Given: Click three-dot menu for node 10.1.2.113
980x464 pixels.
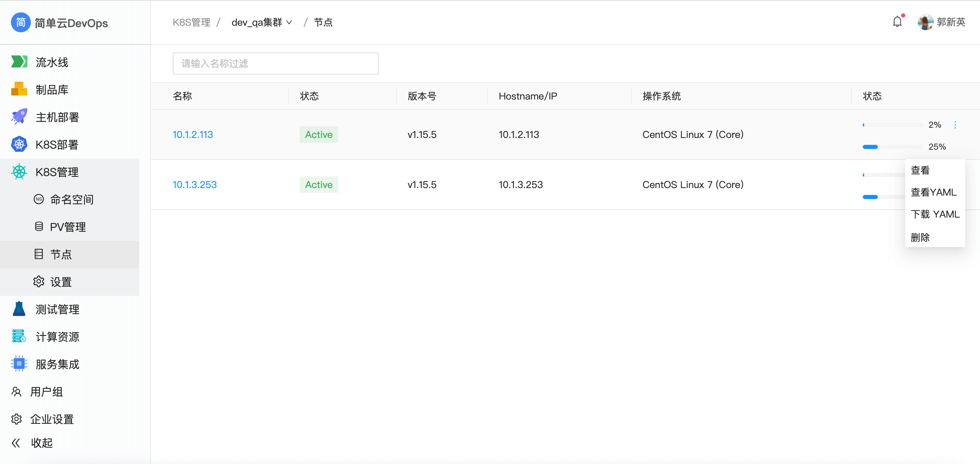Looking at the screenshot, I should 955,125.
